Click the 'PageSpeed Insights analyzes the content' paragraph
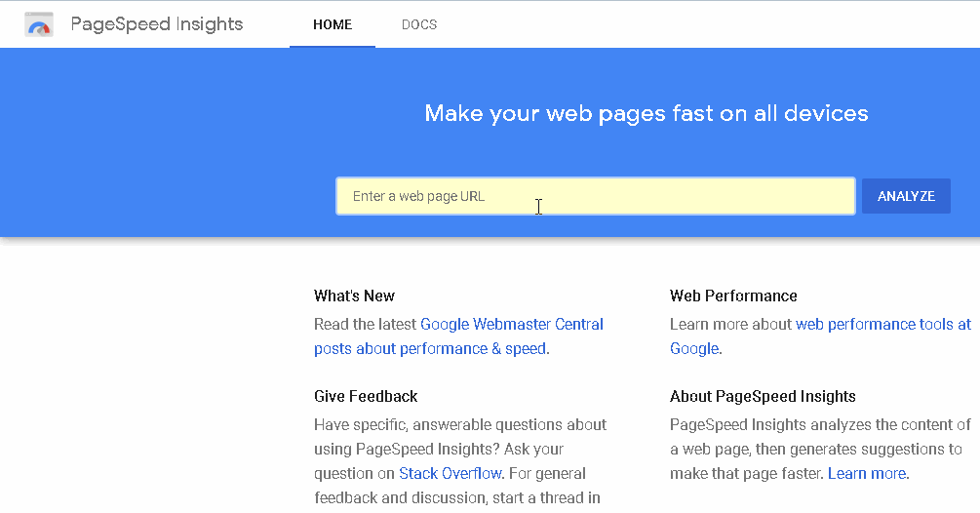 click(x=820, y=425)
